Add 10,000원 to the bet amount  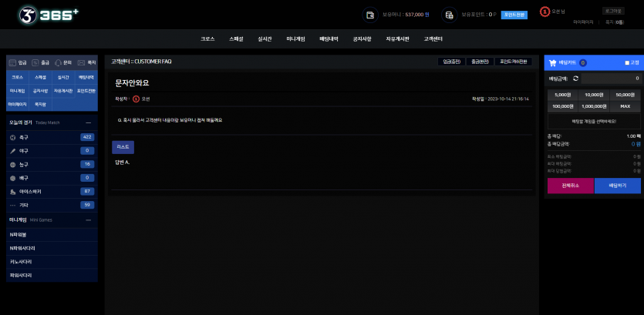pos(594,95)
